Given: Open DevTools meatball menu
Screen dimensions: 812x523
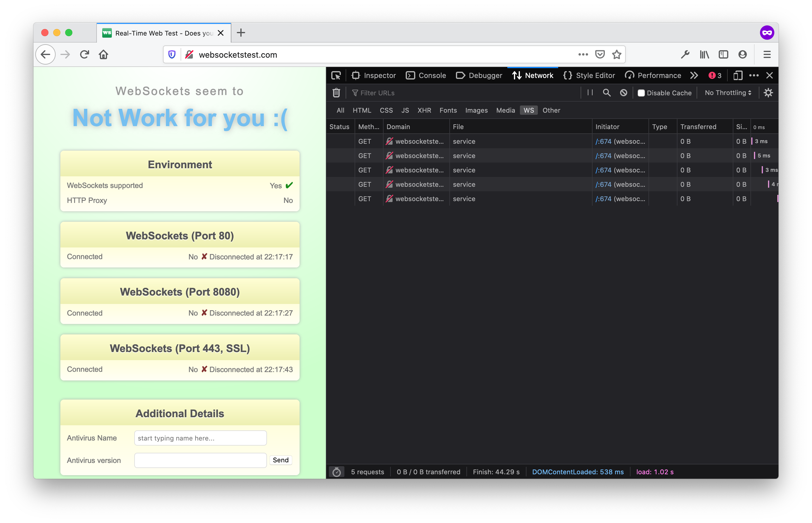Looking at the screenshot, I should [754, 75].
